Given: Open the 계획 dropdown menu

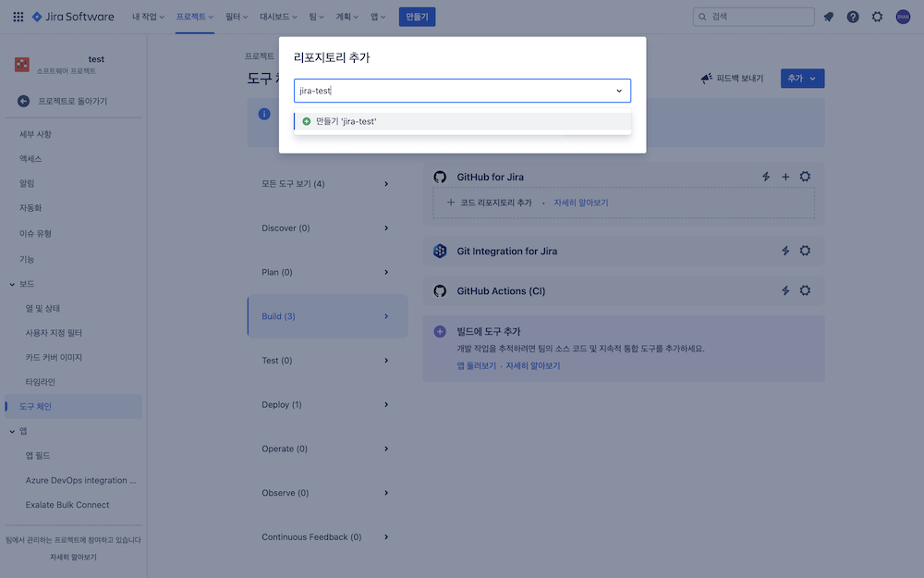Looking at the screenshot, I should coord(346,17).
